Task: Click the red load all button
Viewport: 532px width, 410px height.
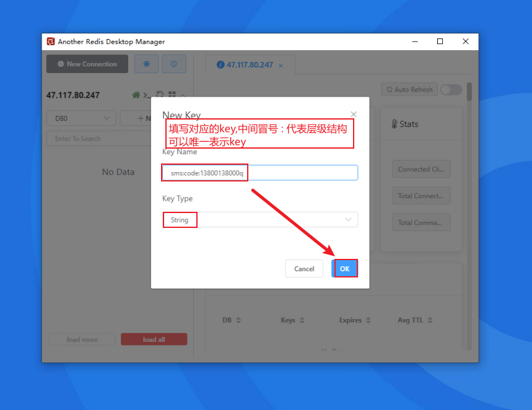Action: click(154, 339)
